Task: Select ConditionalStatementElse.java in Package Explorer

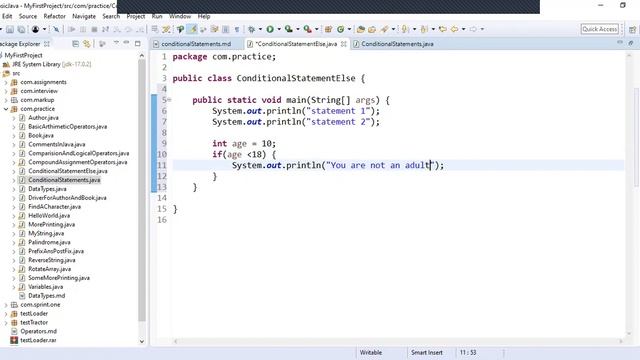Action: 68,171
